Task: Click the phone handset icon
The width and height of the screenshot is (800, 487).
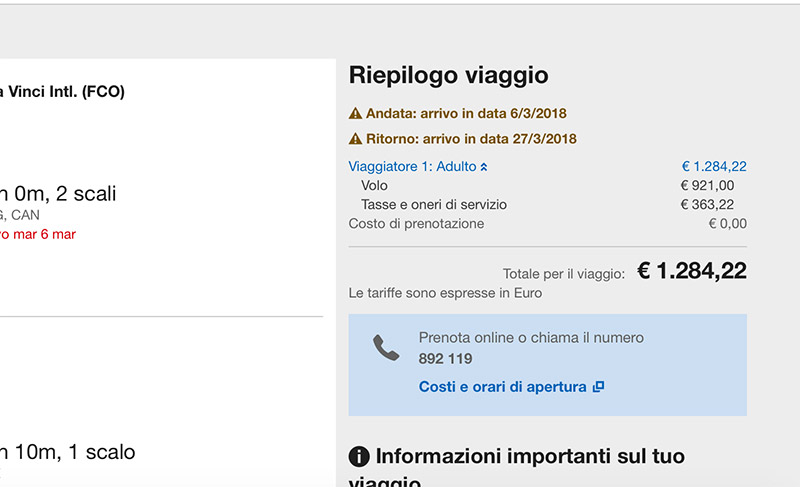Action: [x=385, y=348]
